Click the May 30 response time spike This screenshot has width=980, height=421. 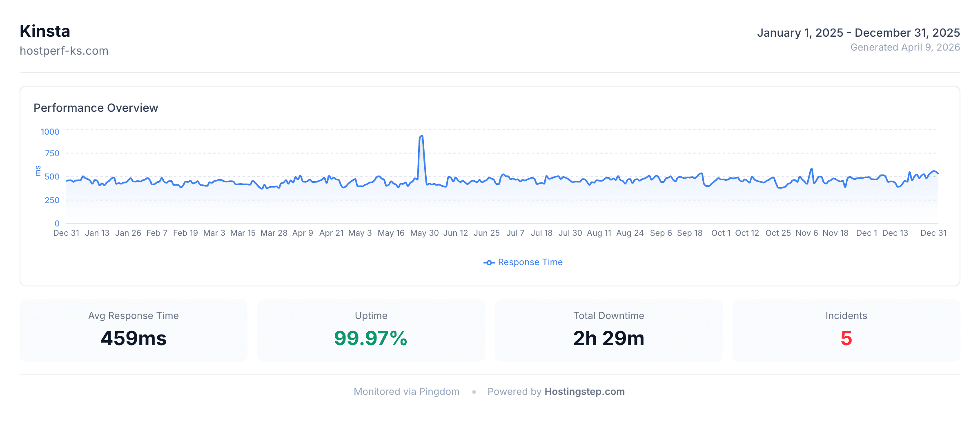point(421,137)
